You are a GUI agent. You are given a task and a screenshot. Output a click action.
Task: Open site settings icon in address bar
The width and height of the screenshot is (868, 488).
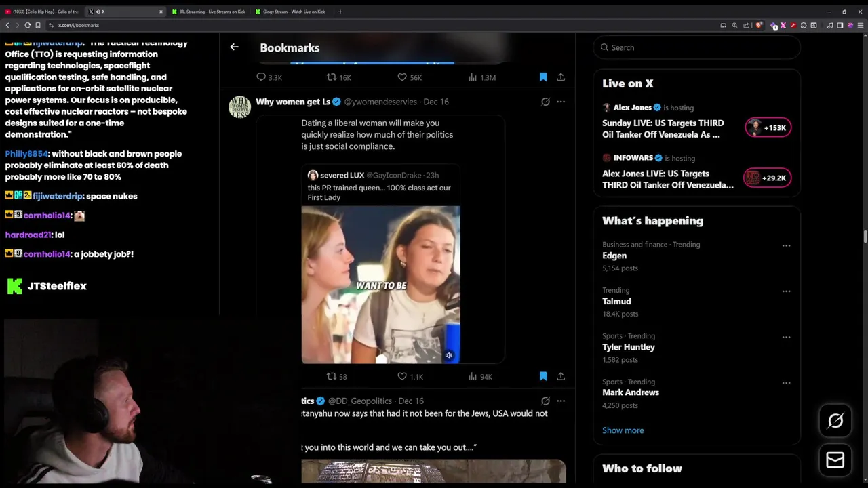(51, 25)
